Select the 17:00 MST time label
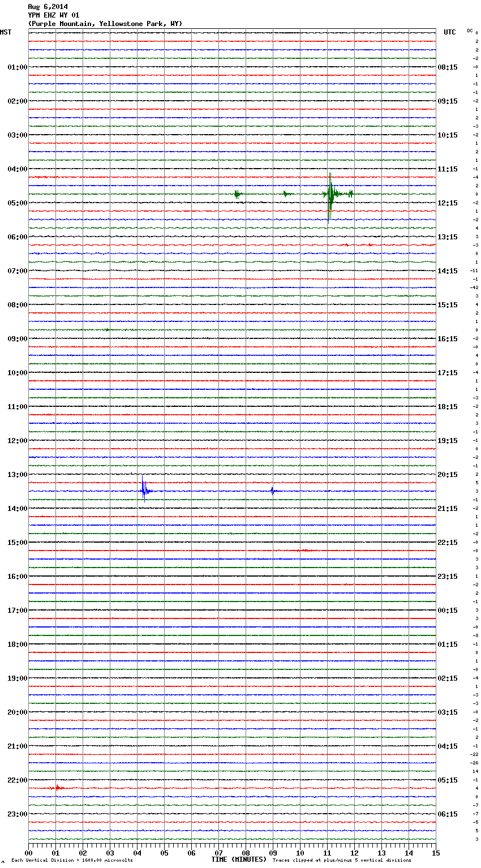The image size is (481, 868). coord(18,611)
